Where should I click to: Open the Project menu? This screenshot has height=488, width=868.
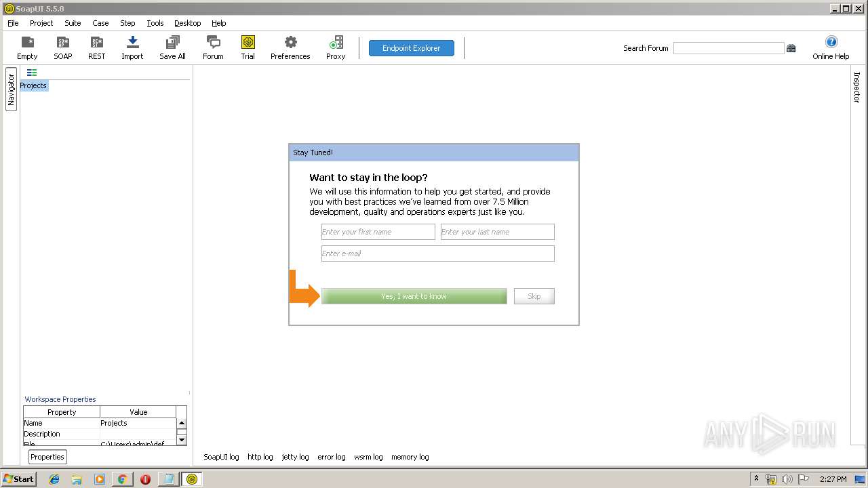41,23
